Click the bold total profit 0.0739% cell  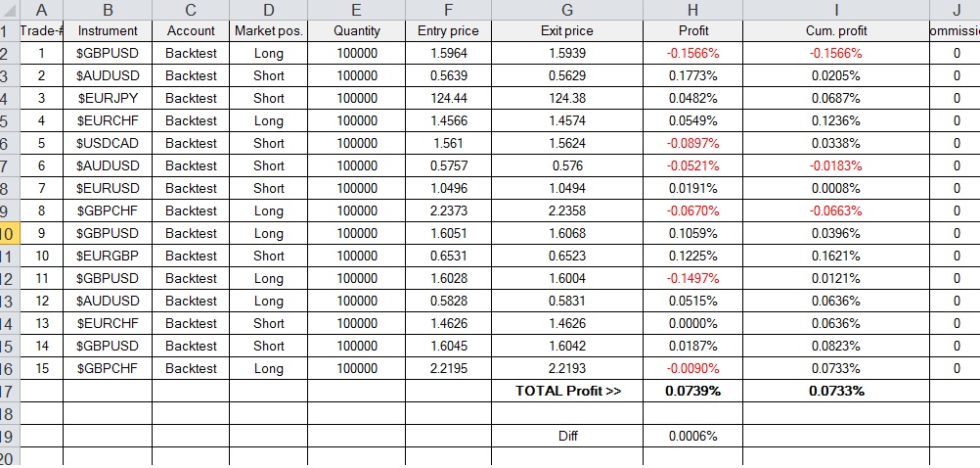[692, 391]
